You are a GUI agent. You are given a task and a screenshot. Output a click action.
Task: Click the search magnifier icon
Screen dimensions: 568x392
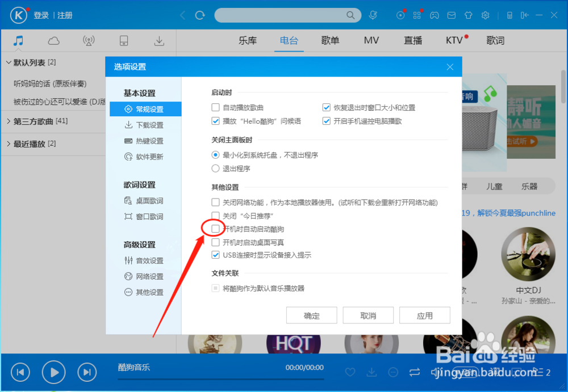coord(350,15)
